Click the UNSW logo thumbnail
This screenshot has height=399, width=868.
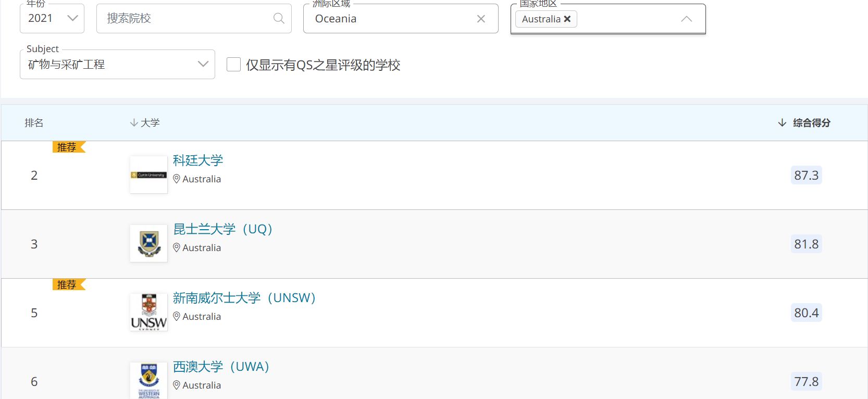pyautogui.click(x=148, y=312)
